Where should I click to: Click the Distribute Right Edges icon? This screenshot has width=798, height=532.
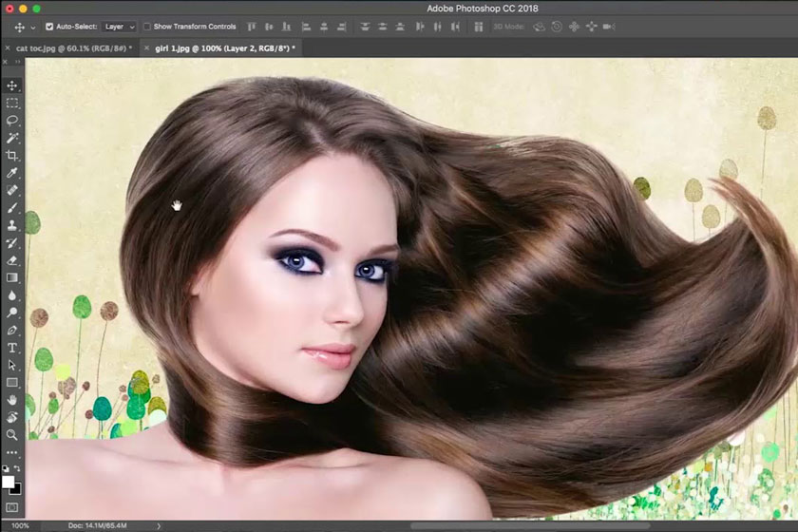click(x=455, y=27)
